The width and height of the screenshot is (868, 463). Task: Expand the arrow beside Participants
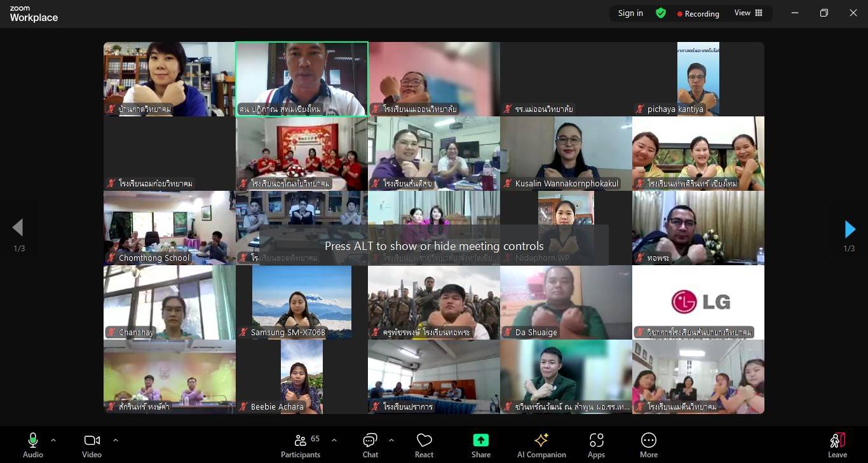334,440
